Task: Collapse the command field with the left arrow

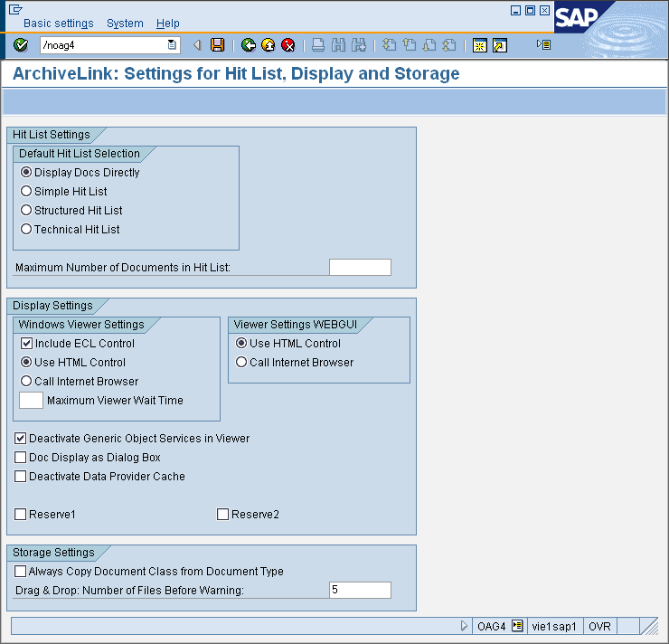Action: click(x=197, y=45)
